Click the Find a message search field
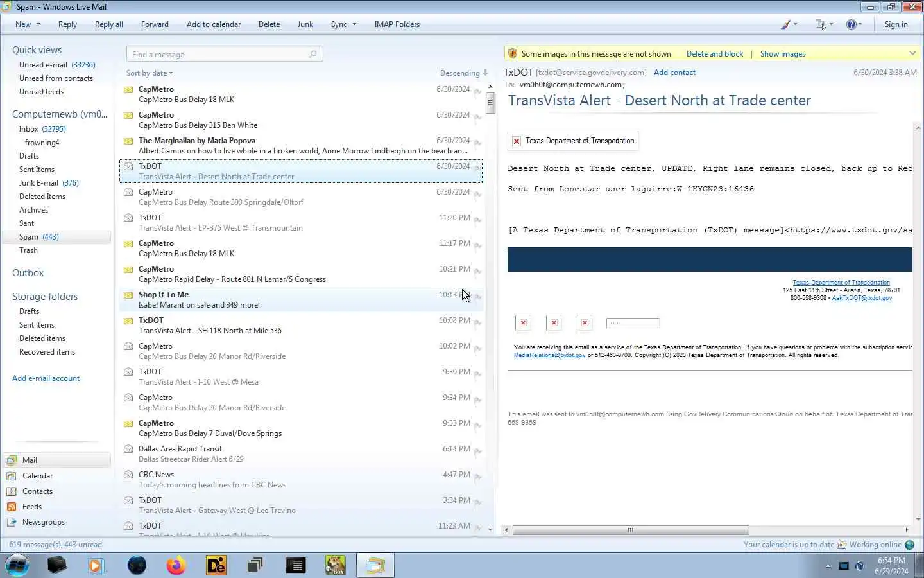The width and height of the screenshot is (924, 578). pyautogui.click(x=225, y=54)
